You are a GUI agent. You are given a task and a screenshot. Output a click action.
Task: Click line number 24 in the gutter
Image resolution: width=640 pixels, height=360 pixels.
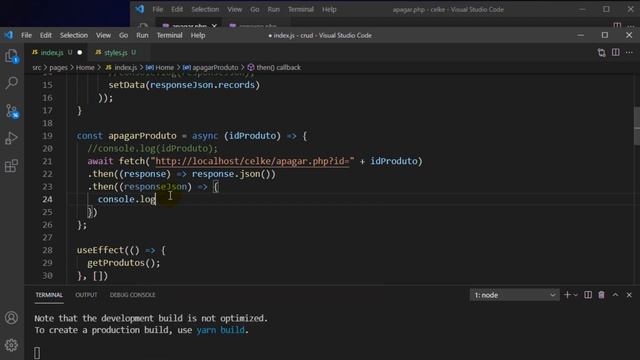pos(47,199)
